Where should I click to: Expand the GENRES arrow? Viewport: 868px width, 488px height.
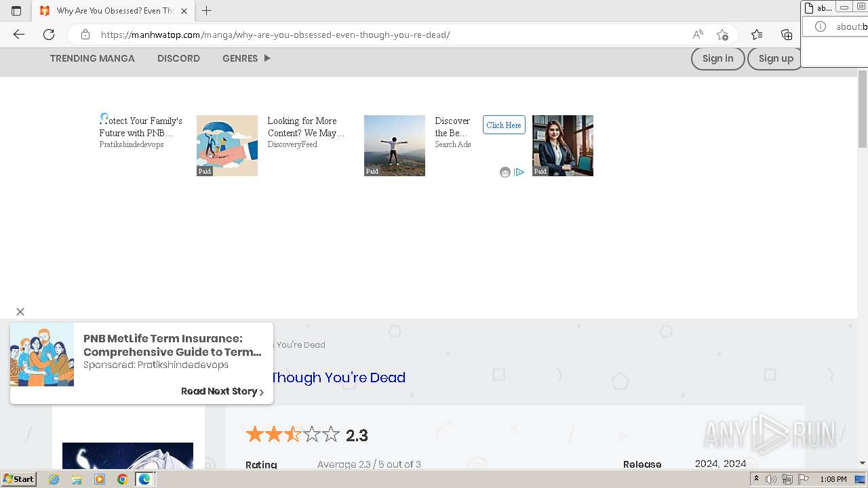click(x=267, y=58)
